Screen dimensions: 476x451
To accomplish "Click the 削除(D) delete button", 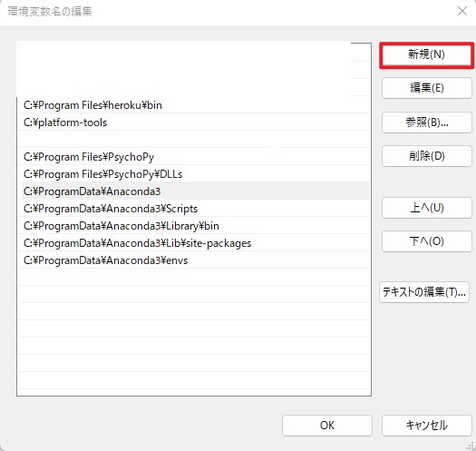I will pyautogui.click(x=426, y=156).
